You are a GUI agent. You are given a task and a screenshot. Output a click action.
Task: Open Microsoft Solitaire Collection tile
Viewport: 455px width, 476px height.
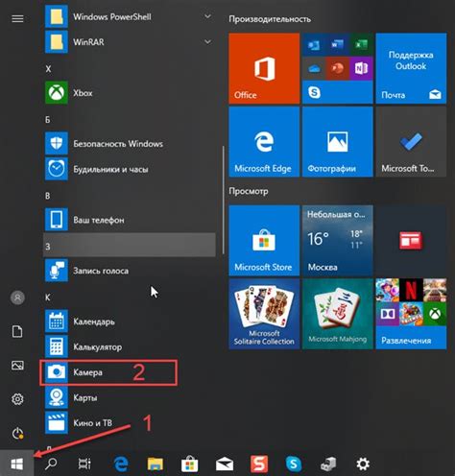(264, 314)
